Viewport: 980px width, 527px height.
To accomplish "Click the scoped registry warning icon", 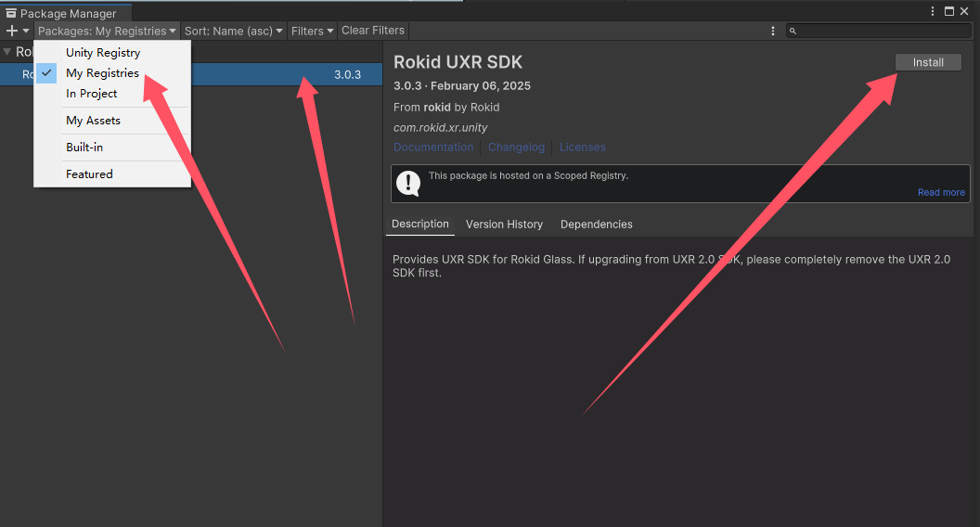I will click(407, 183).
